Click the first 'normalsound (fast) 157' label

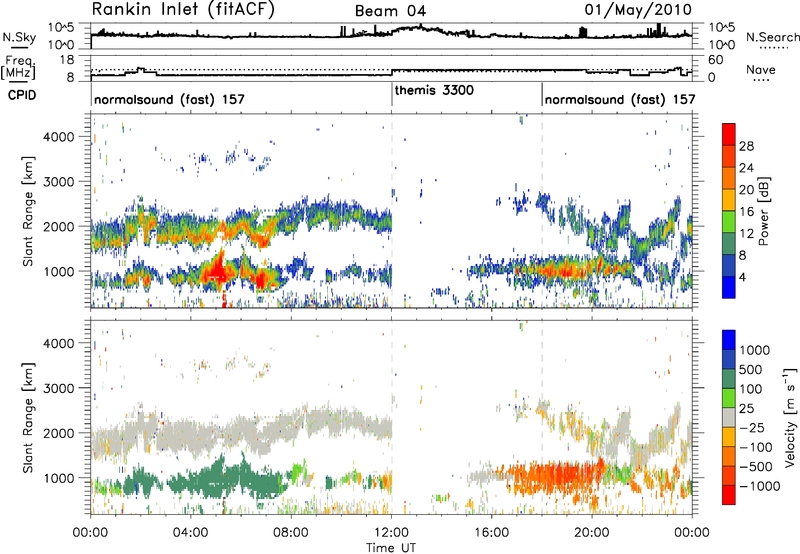[x=169, y=99]
